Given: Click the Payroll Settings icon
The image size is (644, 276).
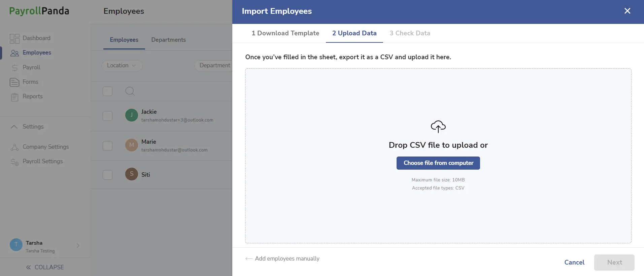Looking at the screenshot, I should click(14, 162).
